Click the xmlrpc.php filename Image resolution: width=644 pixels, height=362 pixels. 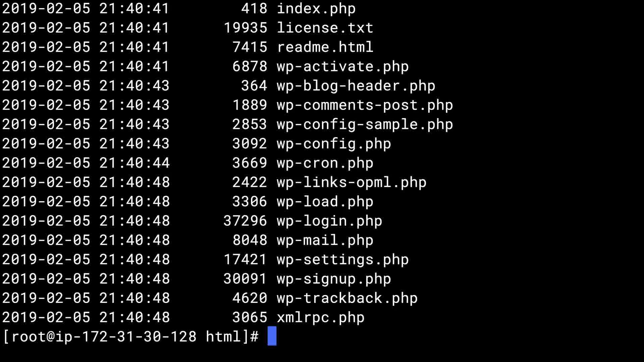point(320,317)
